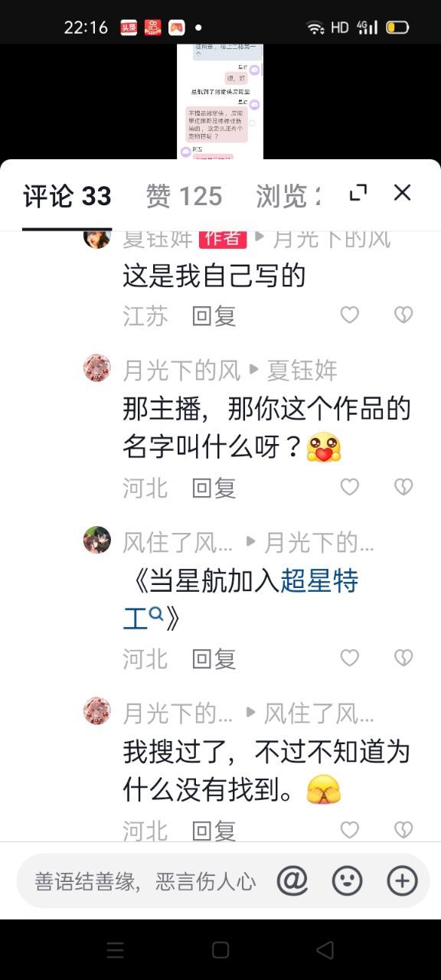Tap the video thumbnail above comments

[220, 101]
